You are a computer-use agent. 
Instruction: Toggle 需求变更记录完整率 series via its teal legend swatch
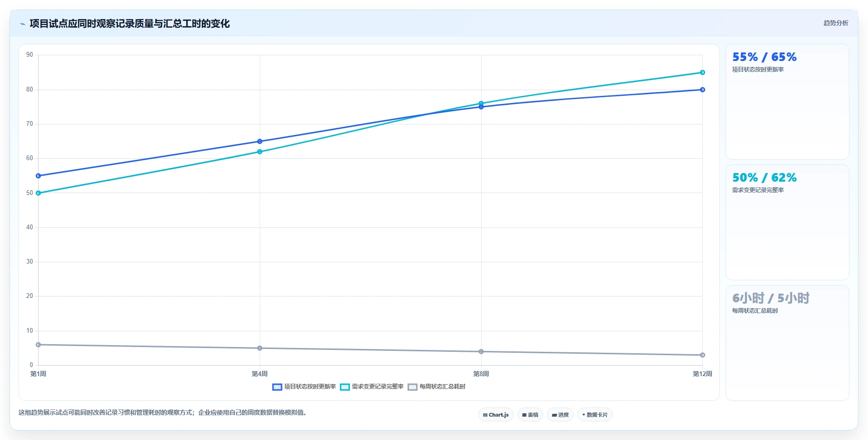pos(345,387)
